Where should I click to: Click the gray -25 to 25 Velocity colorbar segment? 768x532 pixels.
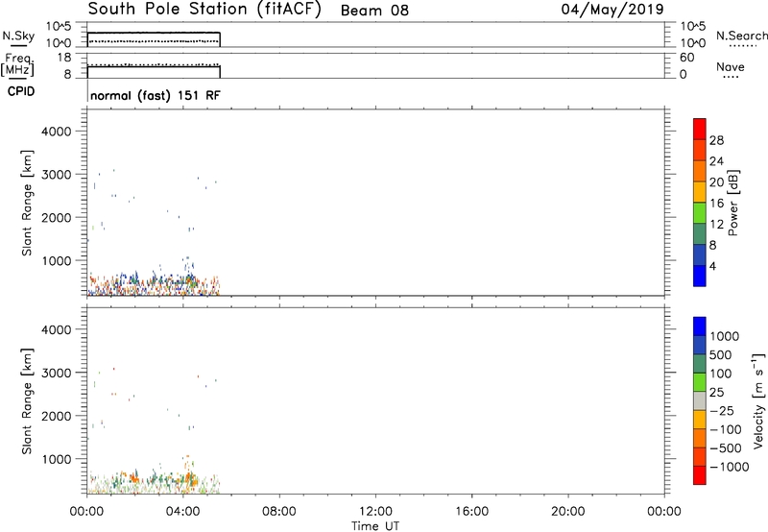[700, 401]
